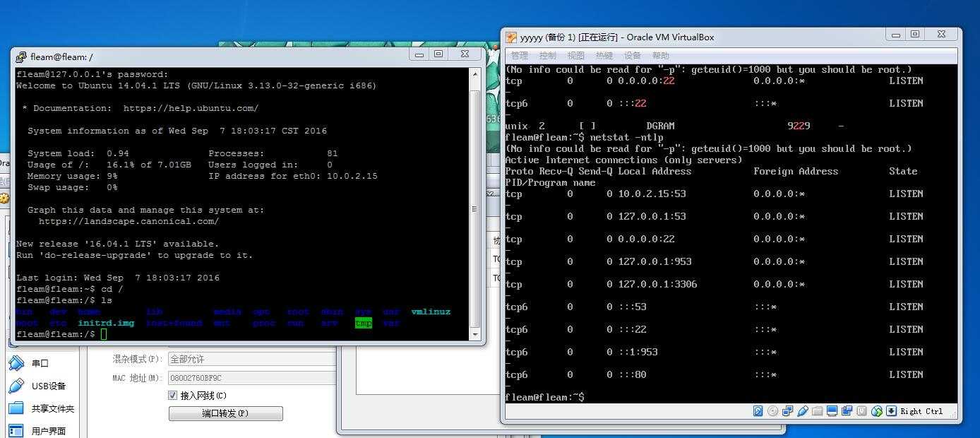The image size is (980, 438).
Task: Click optical drive icon in VirtualBox status bar
Action: (773, 410)
